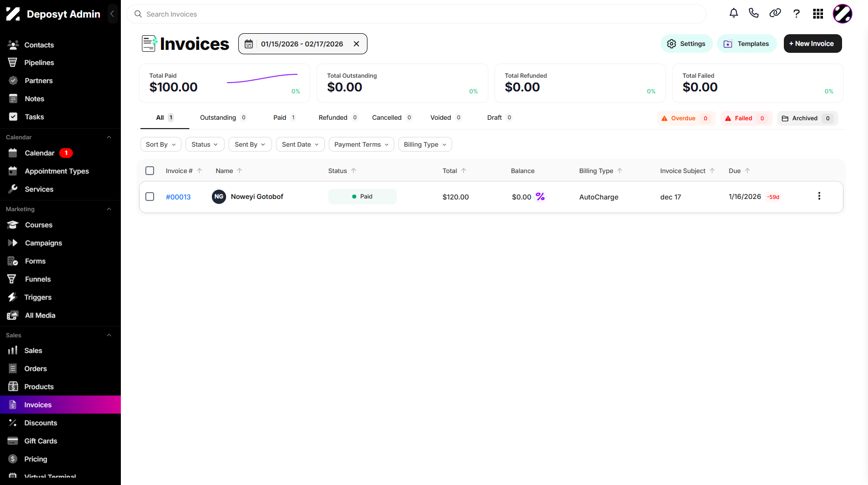Check the box for invoice #00013

[x=150, y=197]
